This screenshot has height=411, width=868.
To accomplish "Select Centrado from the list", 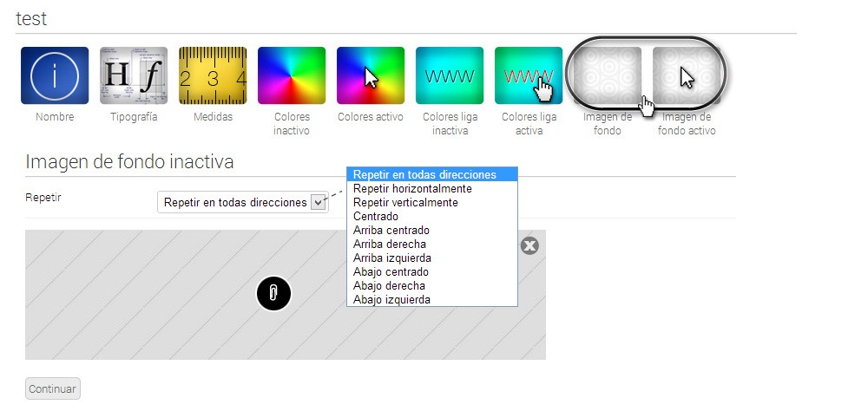I will [376, 216].
